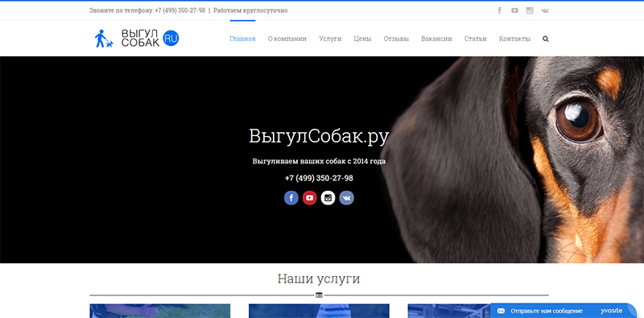Open the Отправьте нам сообщение chat widget

[563, 311]
